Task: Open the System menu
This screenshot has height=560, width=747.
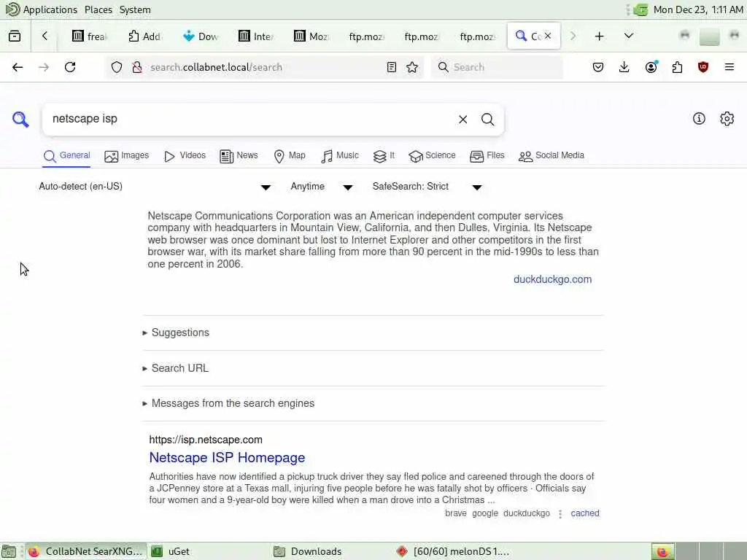Action: coord(135,9)
